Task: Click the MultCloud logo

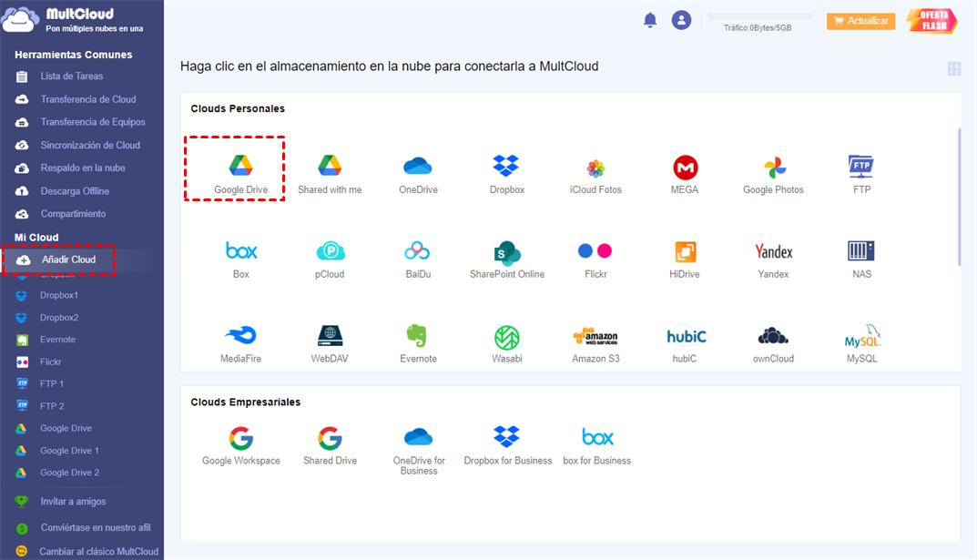Action: pos(74,20)
